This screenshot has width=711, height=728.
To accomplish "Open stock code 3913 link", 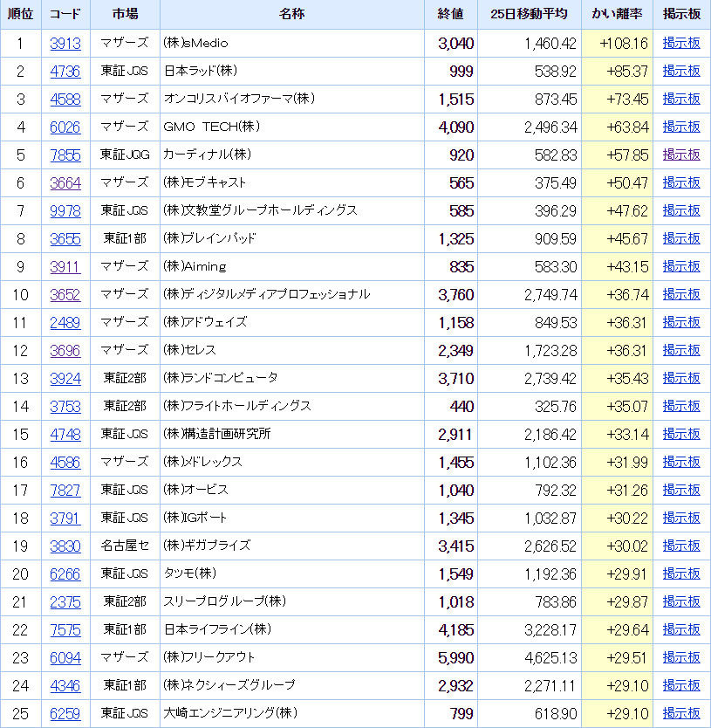I will point(65,43).
